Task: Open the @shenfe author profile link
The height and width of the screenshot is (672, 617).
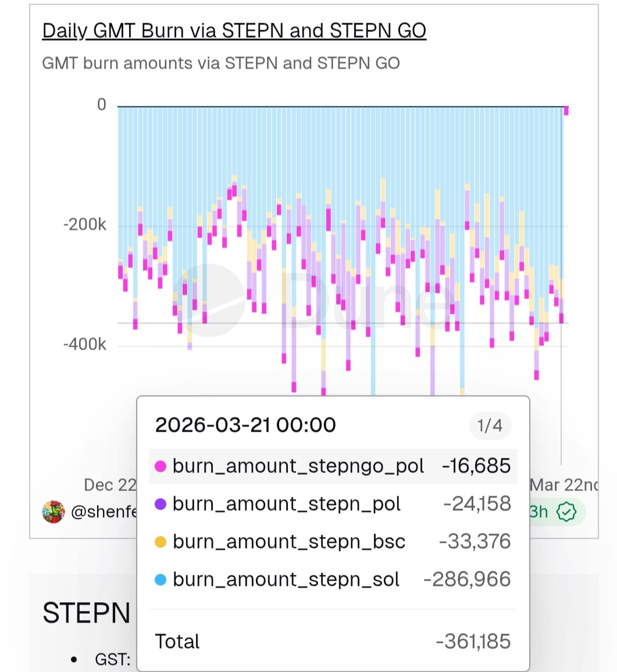Action: click(x=104, y=512)
